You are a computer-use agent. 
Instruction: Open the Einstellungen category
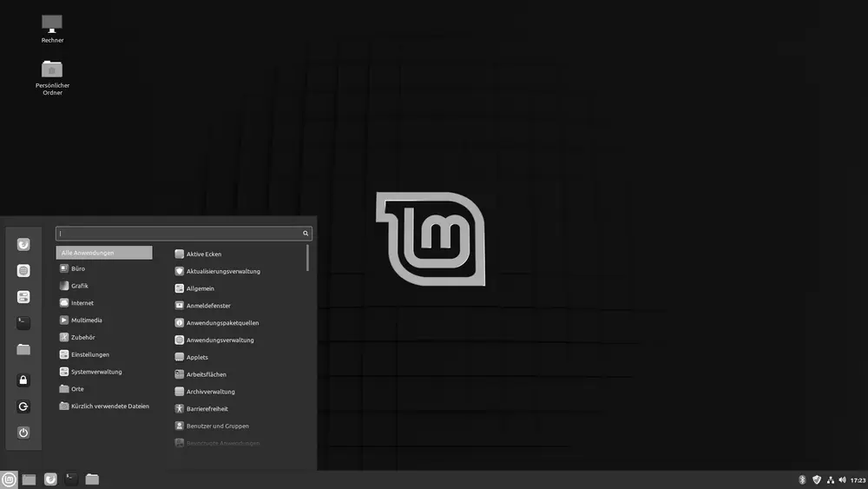tap(104, 354)
